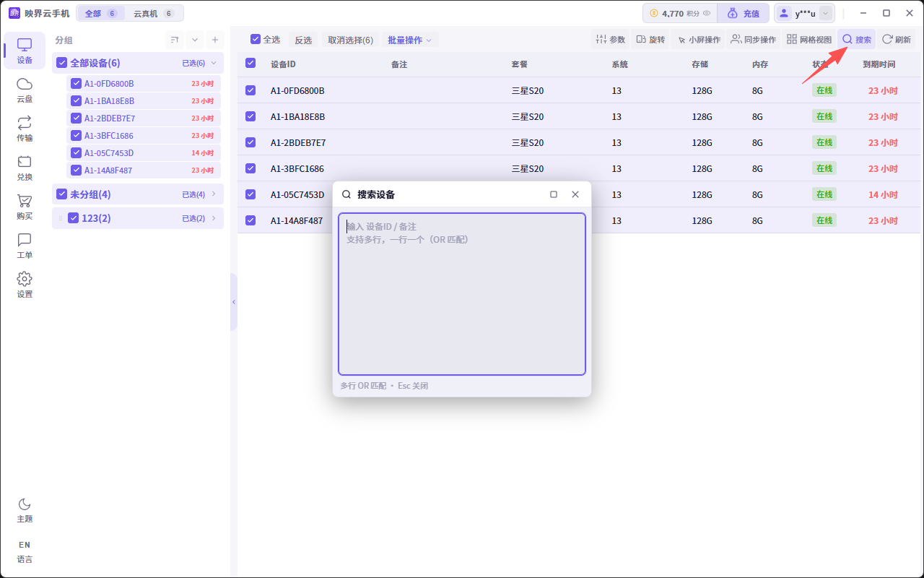Uncheck table row A1-14A8F487 checkbox
The width and height of the screenshot is (924, 578).
click(250, 220)
